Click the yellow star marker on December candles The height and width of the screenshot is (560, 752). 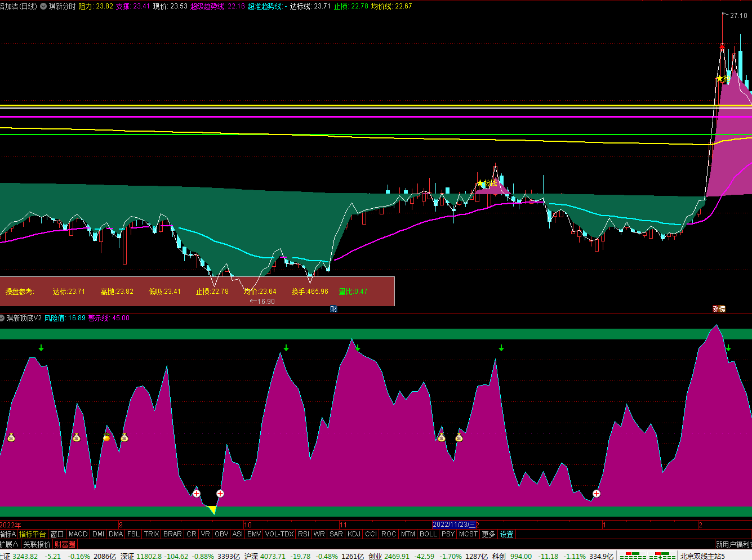(480, 183)
